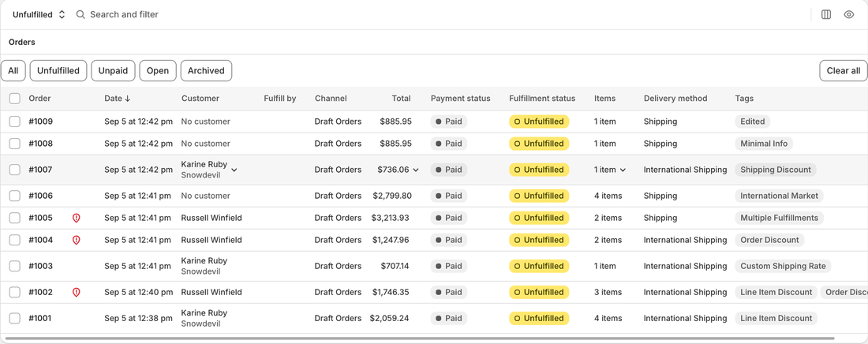Click the Payment status column header
Screen dimensions: 868x344
[x=461, y=99]
